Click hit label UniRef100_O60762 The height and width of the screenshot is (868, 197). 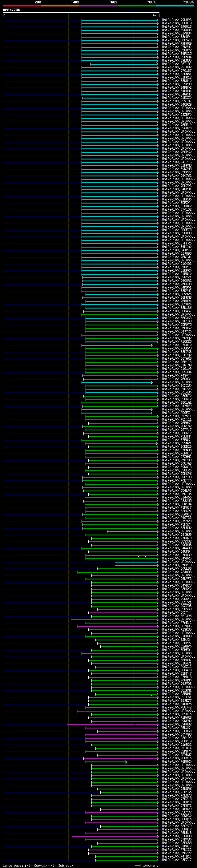pyautogui.click(x=177, y=176)
